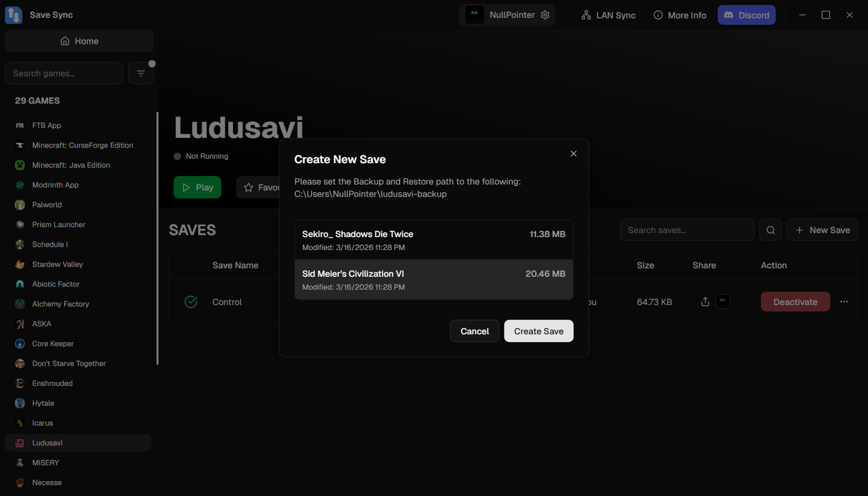Image resolution: width=868 pixels, height=496 pixels.
Task: Open the Home page
Action: click(x=79, y=41)
